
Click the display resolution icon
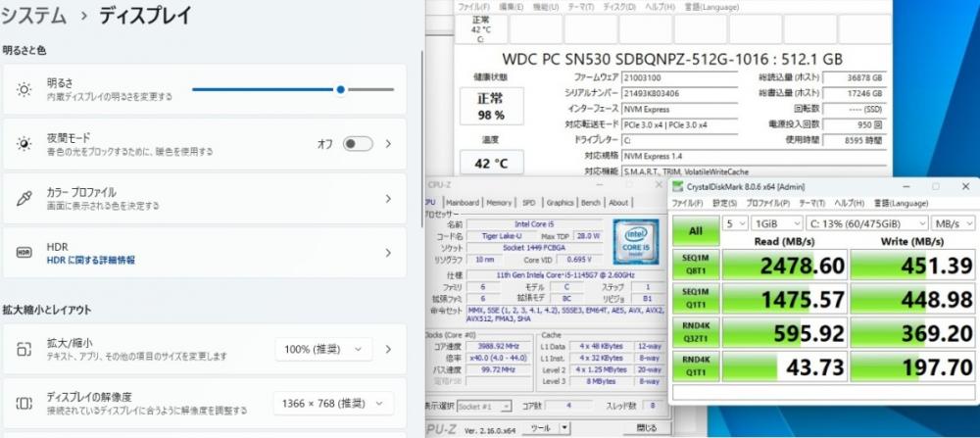pyautogui.click(x=24, y=403)
